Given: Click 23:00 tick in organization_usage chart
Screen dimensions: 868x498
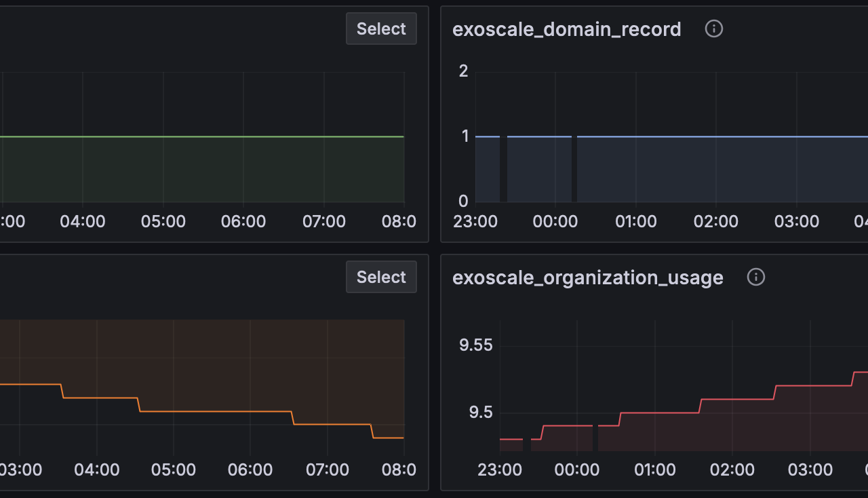Looking at the screenshot, I should click(x=500, y=470).
